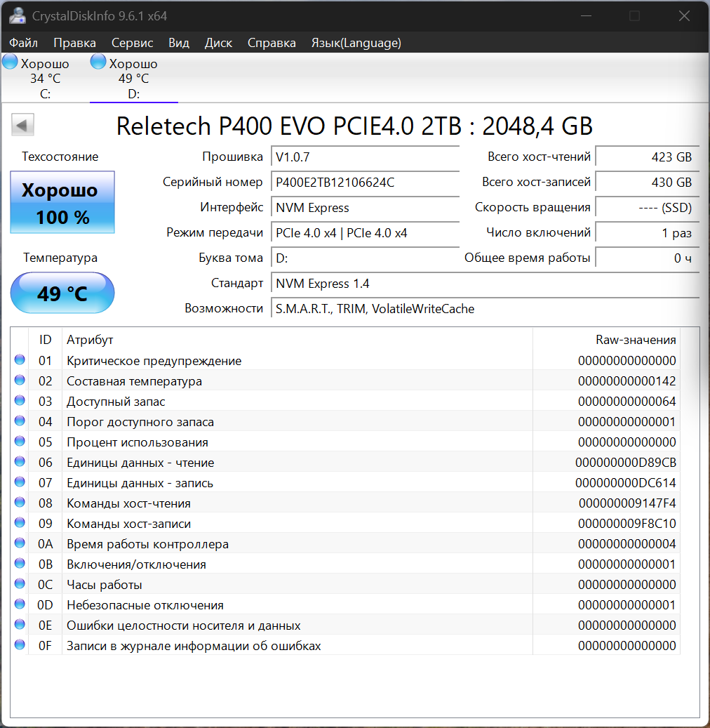The image size is (710, 728).
Task: Click the power on count value 1 раз
Action: [648, 232]
